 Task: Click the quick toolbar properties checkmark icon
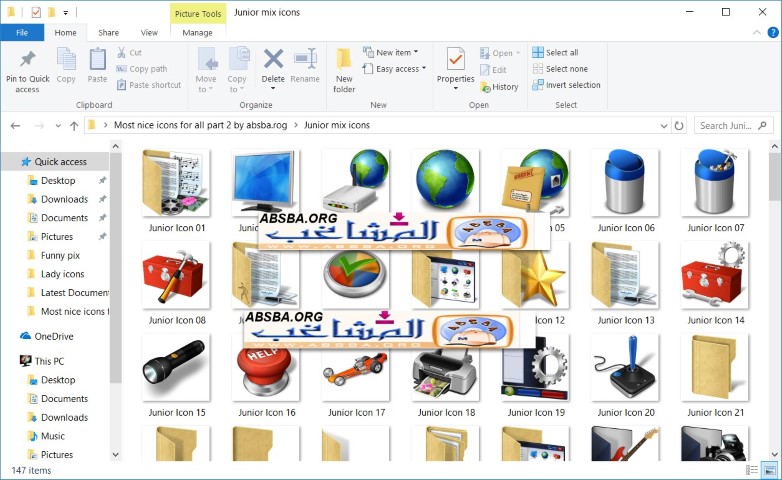tap(36, 12)
